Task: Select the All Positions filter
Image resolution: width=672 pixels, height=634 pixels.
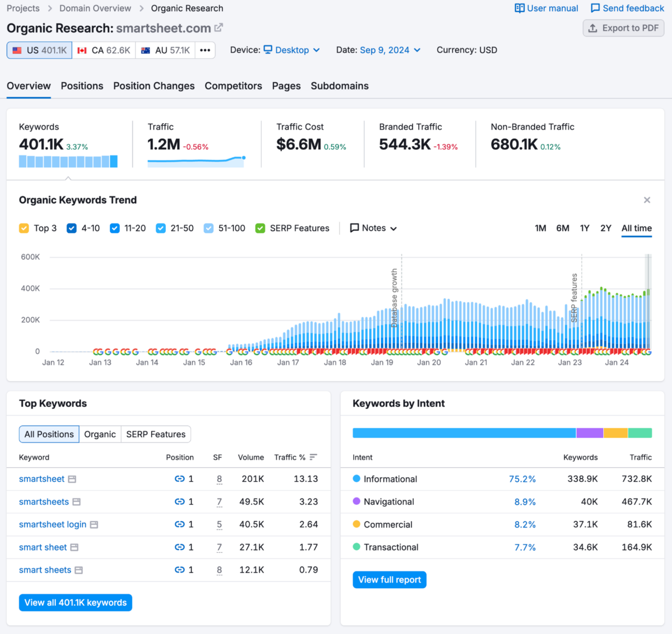Action: (x=49, y=434)
